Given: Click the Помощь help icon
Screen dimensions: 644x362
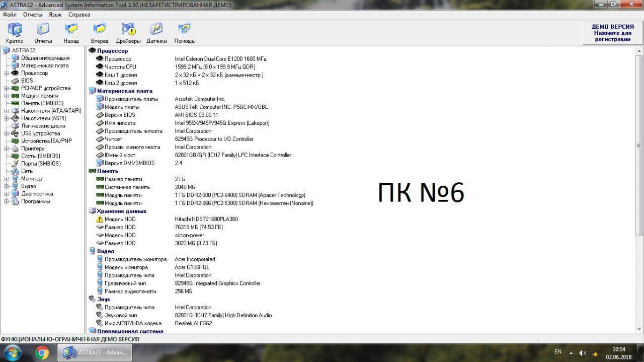Looking at the screenshot, I should click(x=185, y=33).
